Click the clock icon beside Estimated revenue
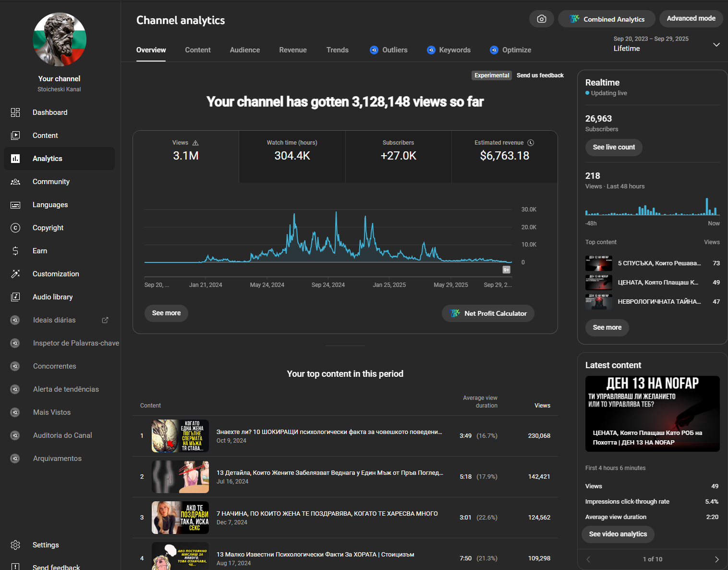Viewport: 728px width, 570px height. 531,143
